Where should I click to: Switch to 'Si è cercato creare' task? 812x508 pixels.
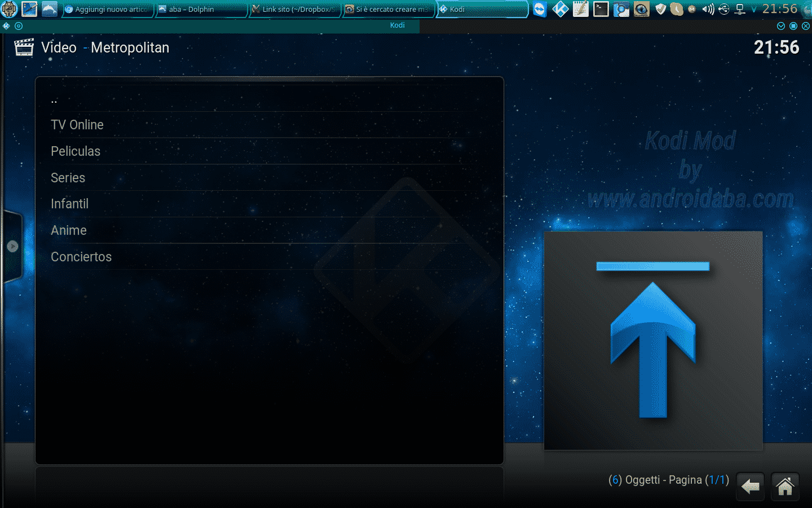pos(389,9)
